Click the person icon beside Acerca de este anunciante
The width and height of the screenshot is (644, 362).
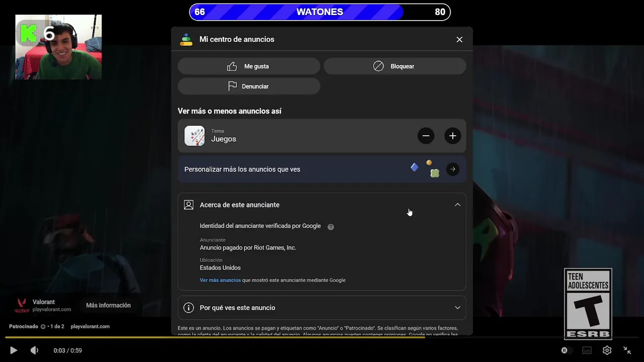pyautogui.click(x=189, y=205)
